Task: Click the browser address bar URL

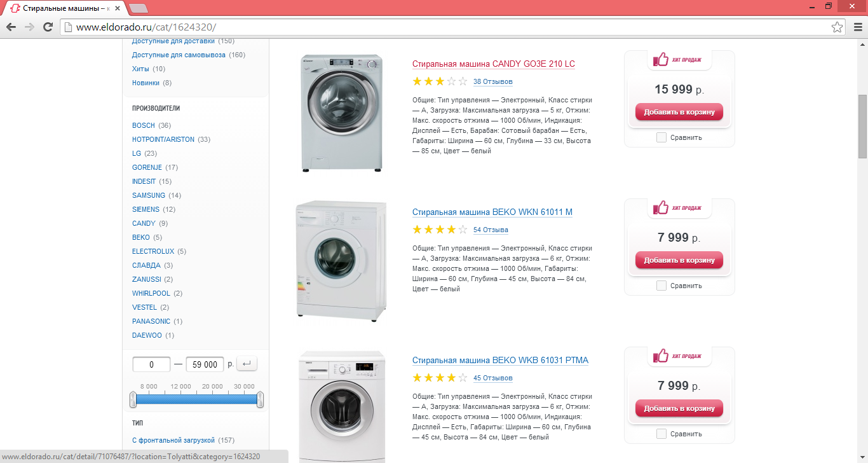Action: pos(146,27)
